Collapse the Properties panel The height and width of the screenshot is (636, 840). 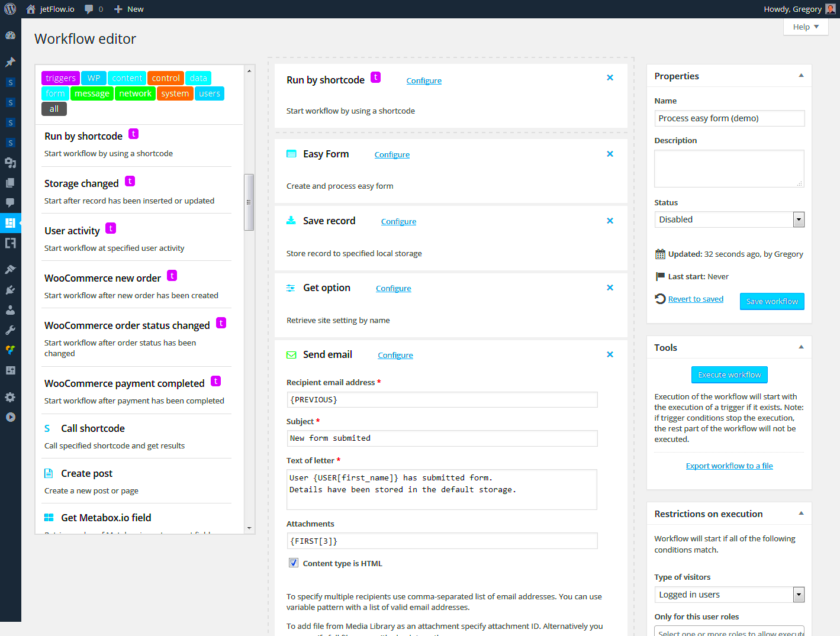tap(801, 76)
